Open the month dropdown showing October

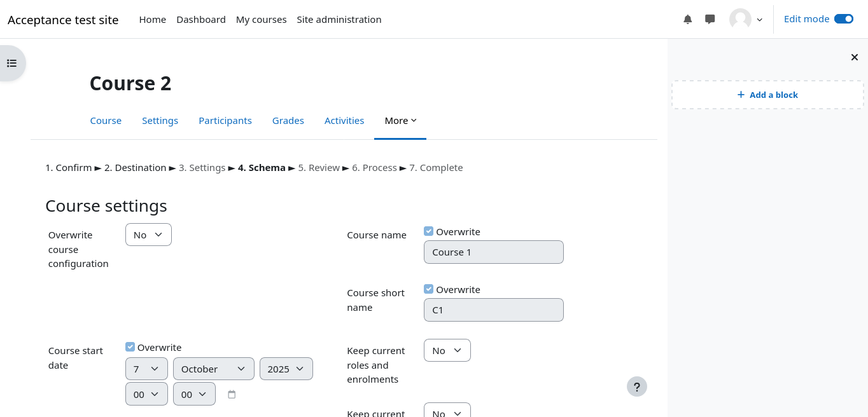(x=213, y=369)
